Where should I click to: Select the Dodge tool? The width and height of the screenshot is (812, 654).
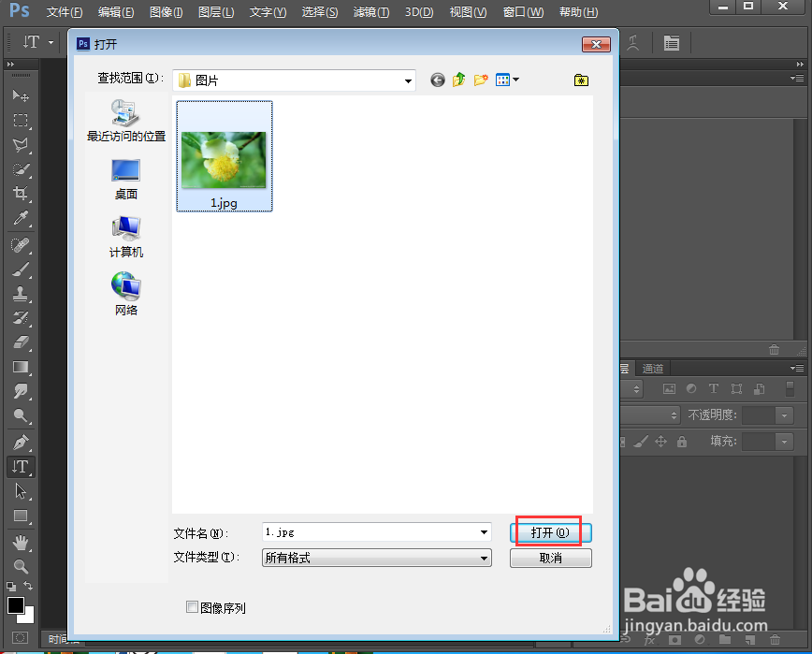click(x=21, y=415)
